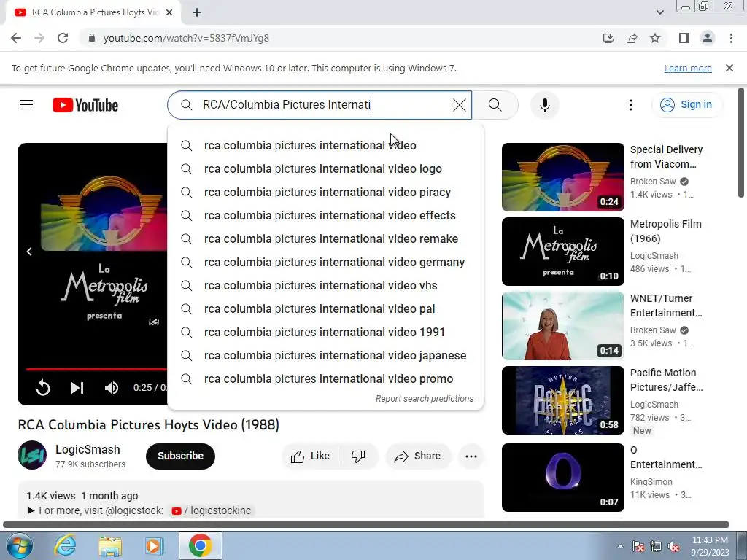Replay the video with the replay icon

(43, 388)
